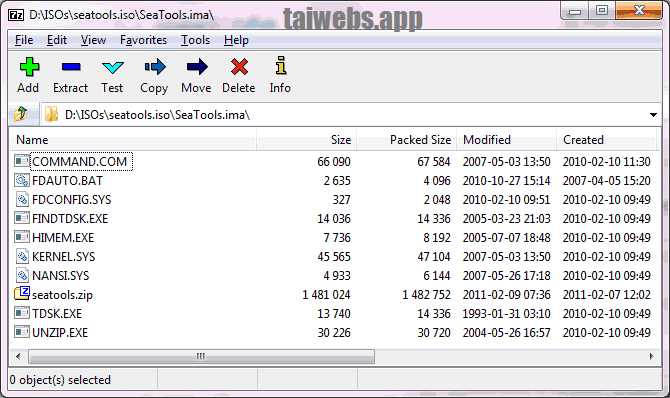Select the seatools.zip file name

[x=62, y=295]
